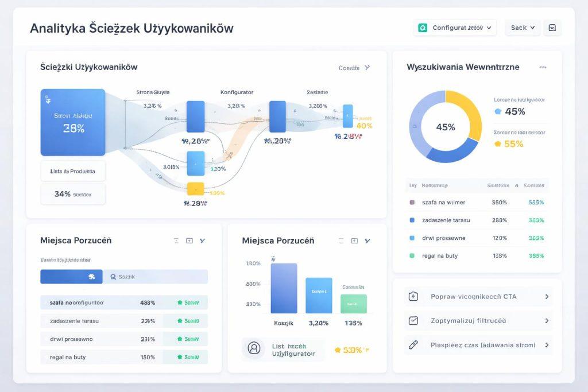Click the magnifier icon in the Koszyk tab
The height and width of the screenshot is (392, 588).
click(113, 277)
